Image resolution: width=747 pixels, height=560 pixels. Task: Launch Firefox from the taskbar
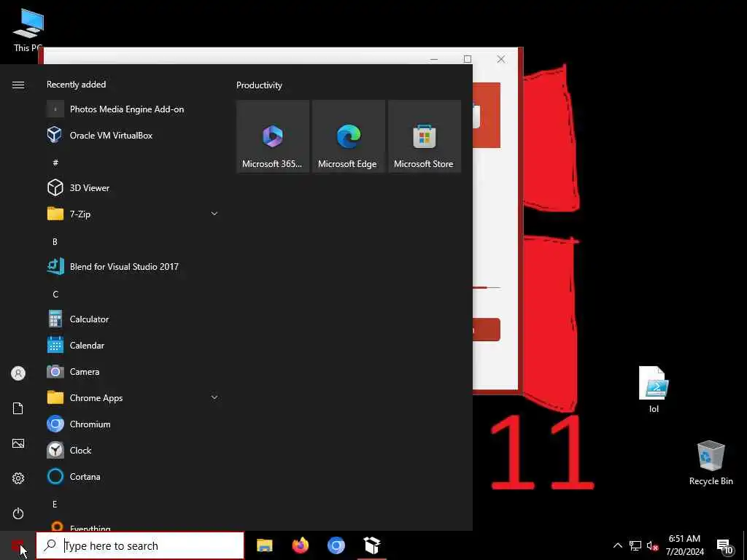[300, 545]
